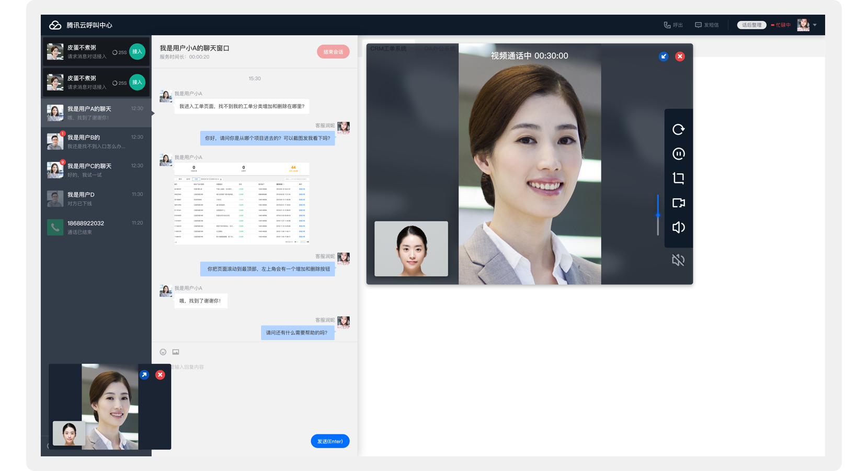Click the refresh/rotate icon in video controls

click(x=678, y=129)
